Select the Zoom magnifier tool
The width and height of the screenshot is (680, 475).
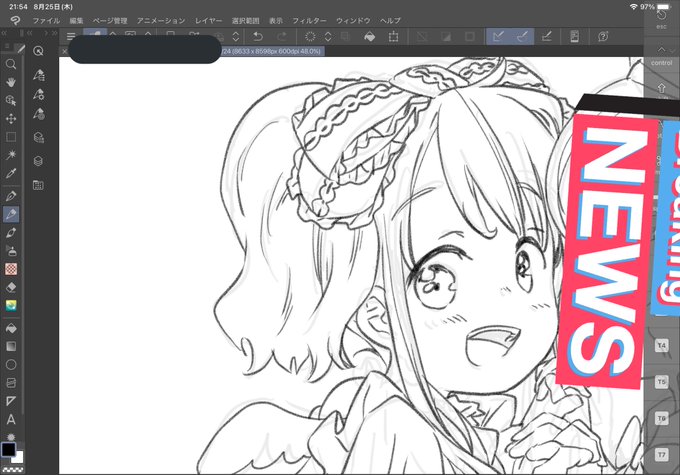click(11, 64)
